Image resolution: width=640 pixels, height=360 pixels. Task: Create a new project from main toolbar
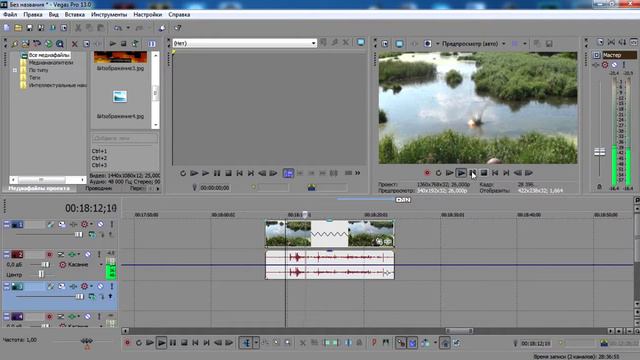7,28
